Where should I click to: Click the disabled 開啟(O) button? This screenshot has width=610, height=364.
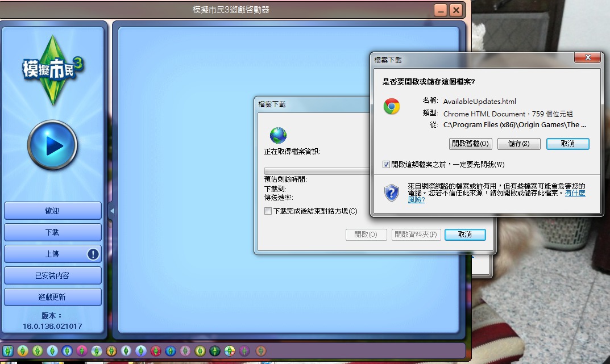(366, 235)
